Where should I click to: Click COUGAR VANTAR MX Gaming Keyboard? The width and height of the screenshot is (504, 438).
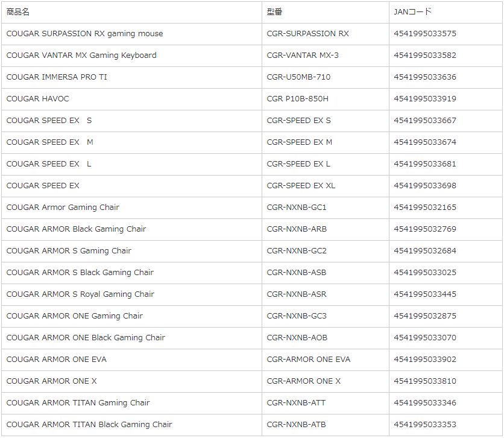(x=81, y=56)
